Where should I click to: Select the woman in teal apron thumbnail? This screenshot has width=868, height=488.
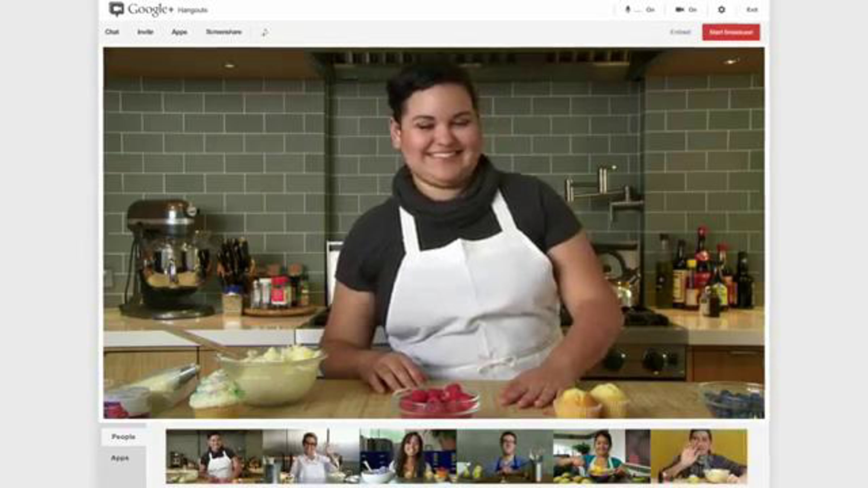(602, 456)
